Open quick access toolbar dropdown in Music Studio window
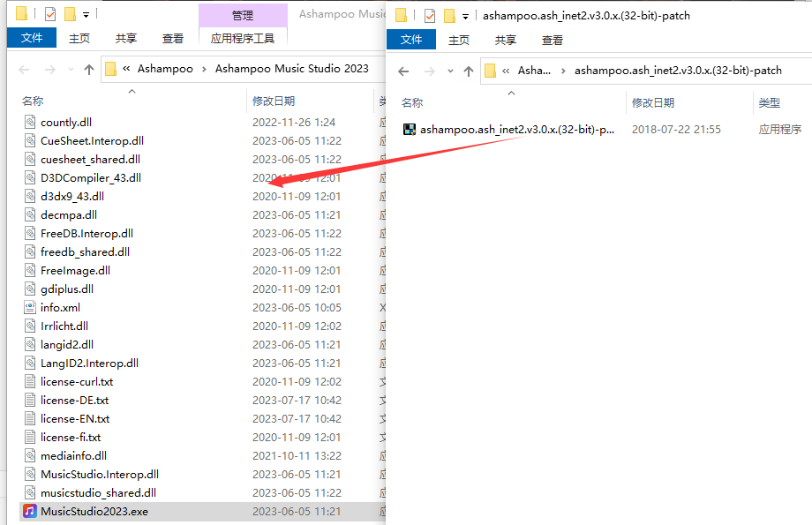Image resolution: width=812 pixels, height=525 pixels. click(x=86, y=15)
